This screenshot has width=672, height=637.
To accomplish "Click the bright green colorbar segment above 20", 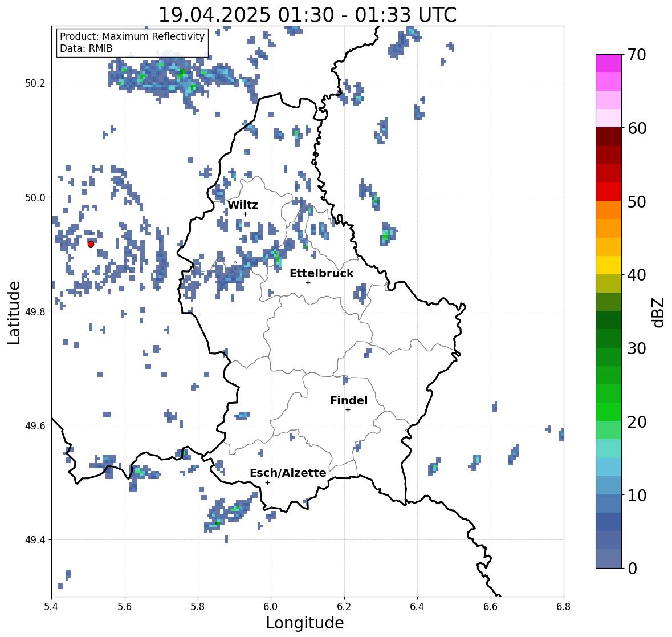I will 609,412.
